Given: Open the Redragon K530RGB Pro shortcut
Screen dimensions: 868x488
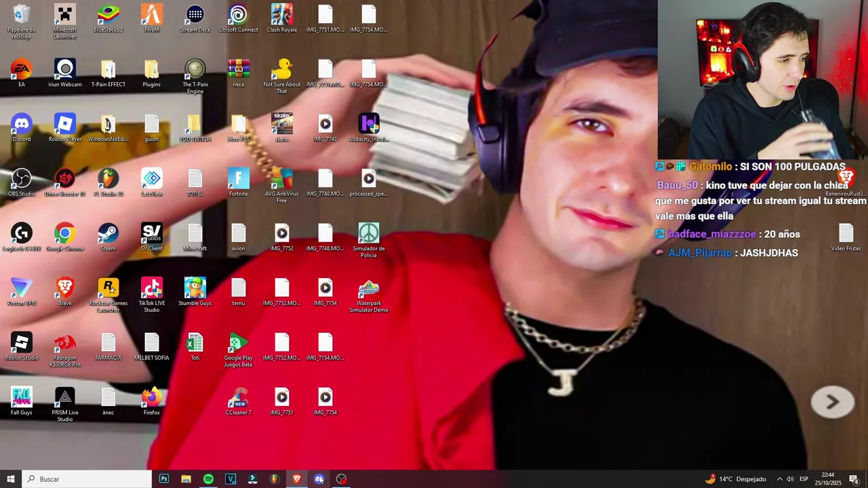Looking at the screenshot, I should 65,350.
